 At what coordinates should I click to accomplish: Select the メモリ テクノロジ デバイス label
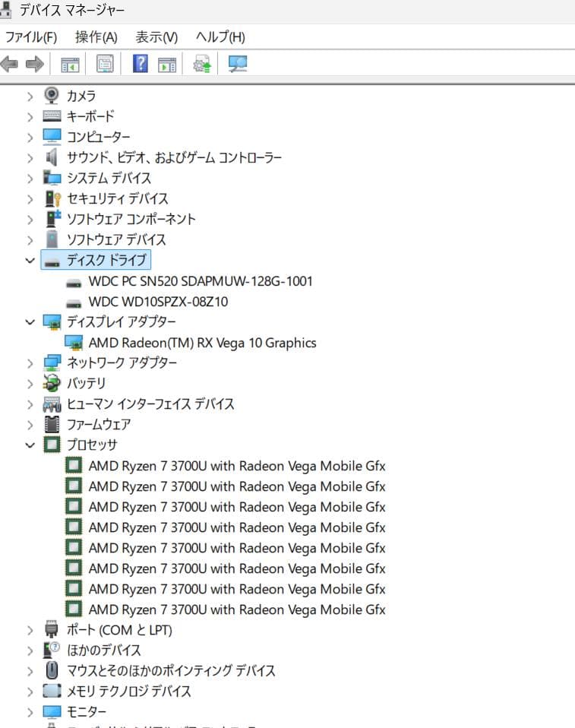(x=128, y=691)
